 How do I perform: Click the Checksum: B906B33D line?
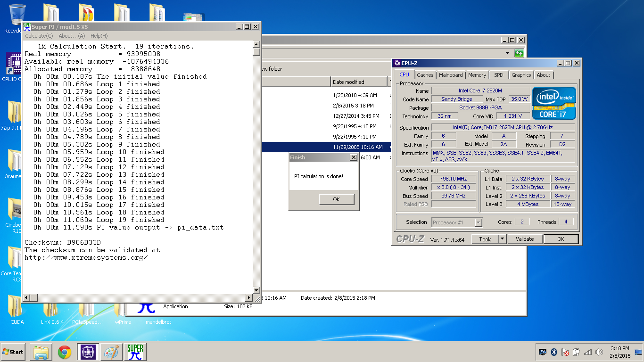[63, 242]
